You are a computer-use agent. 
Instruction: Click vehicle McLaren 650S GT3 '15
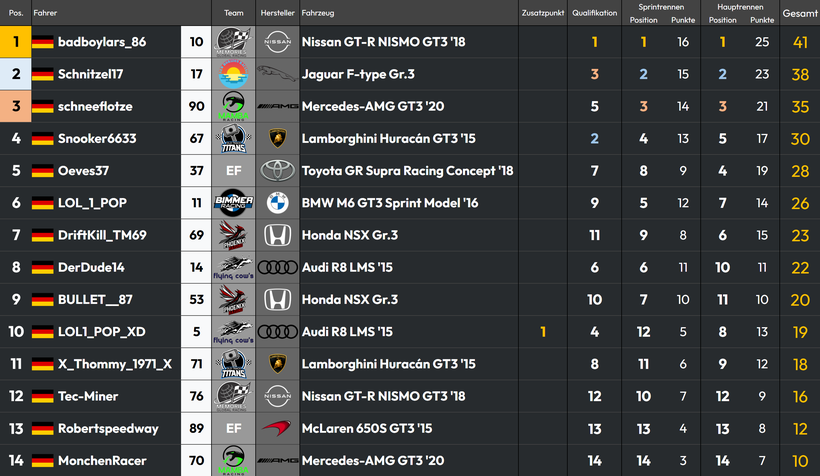367,428
